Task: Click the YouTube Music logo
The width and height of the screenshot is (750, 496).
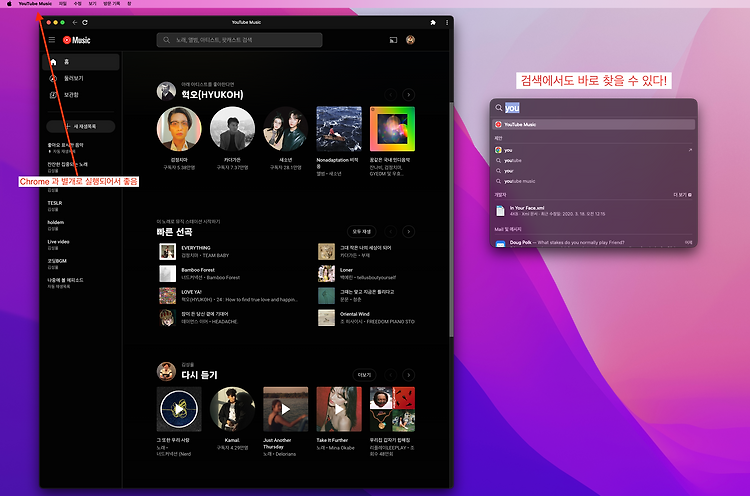Action: click(77, 40)
